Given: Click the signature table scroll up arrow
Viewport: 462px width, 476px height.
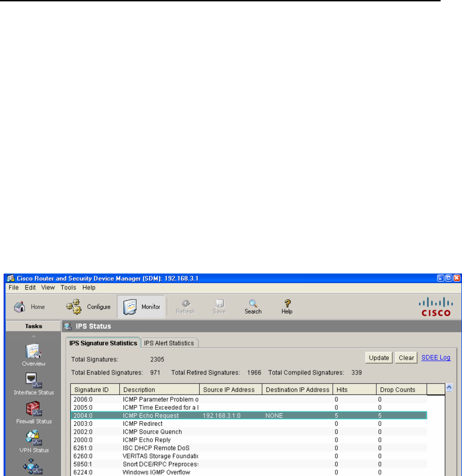Looking at the screenshot, I should tap(449, 387).
